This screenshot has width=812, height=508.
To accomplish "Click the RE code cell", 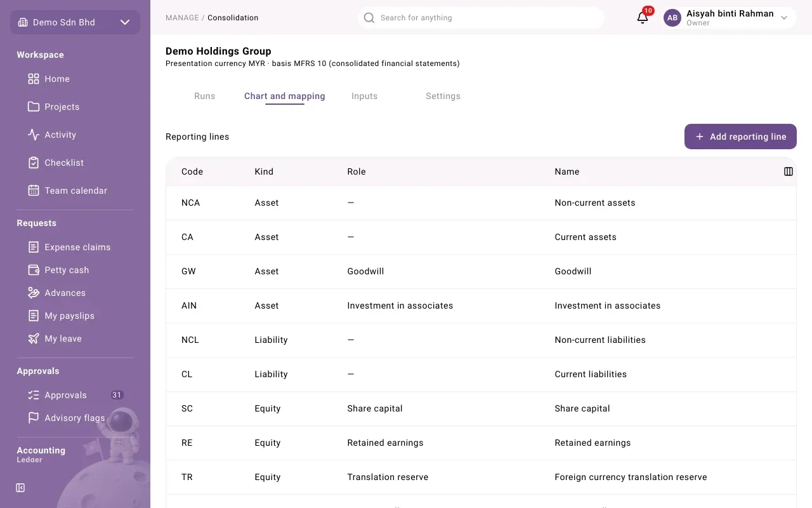I will pyautogui.click(x=187, y=443).
